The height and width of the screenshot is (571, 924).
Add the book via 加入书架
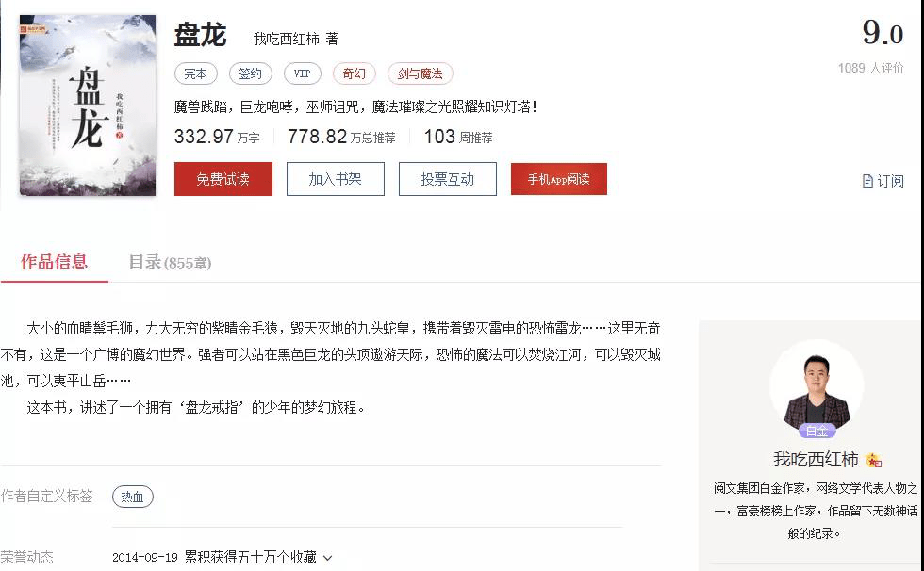point(335,179)
